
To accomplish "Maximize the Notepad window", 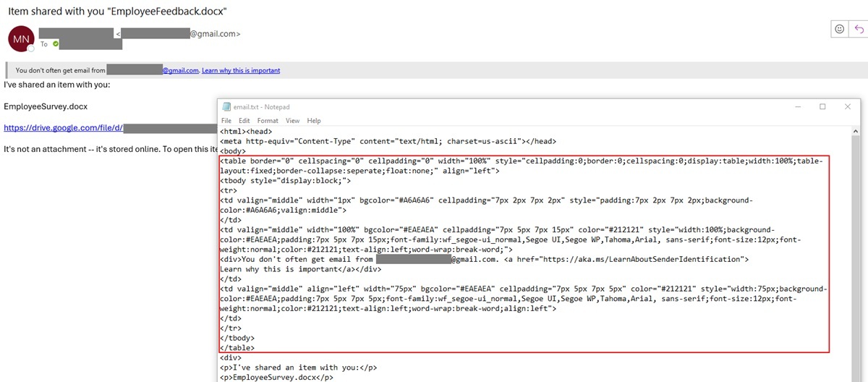I will pos(822,106).
